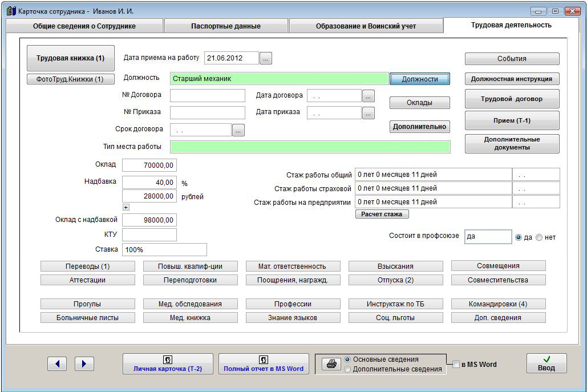587x392 pixels.
Task: Click the previous employee left arrow
Action: tap(57, 363)
